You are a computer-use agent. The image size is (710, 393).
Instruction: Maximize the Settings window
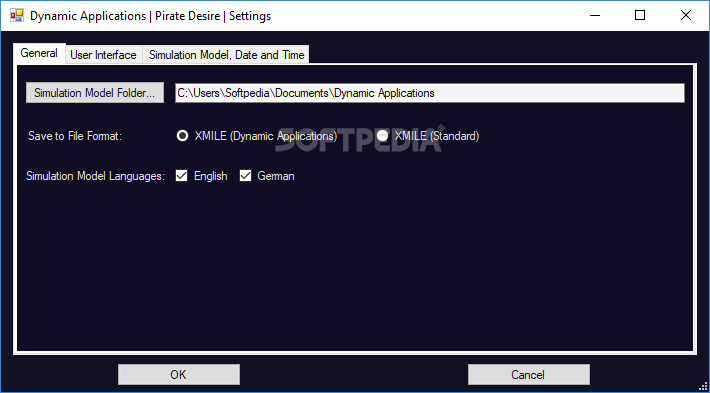[640, 16]
